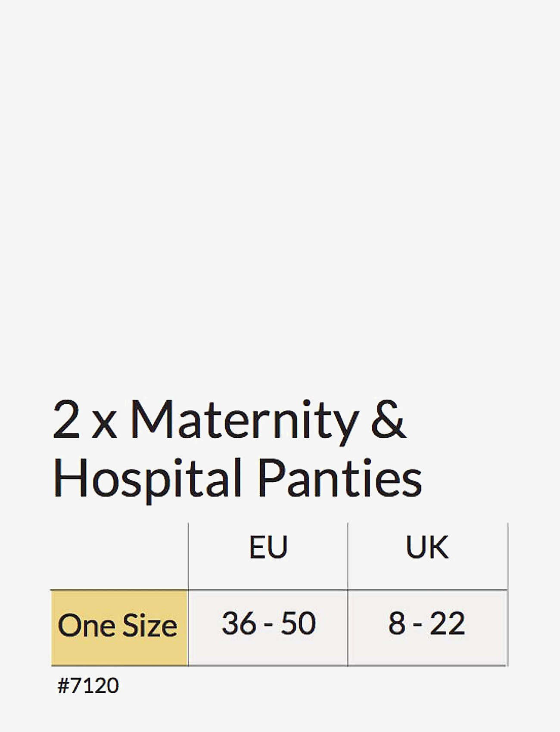Image resolution: width=560 pixels, height=732 pixels.
Task: Click the word Hospital in the title
Action: tap(147, 478)
